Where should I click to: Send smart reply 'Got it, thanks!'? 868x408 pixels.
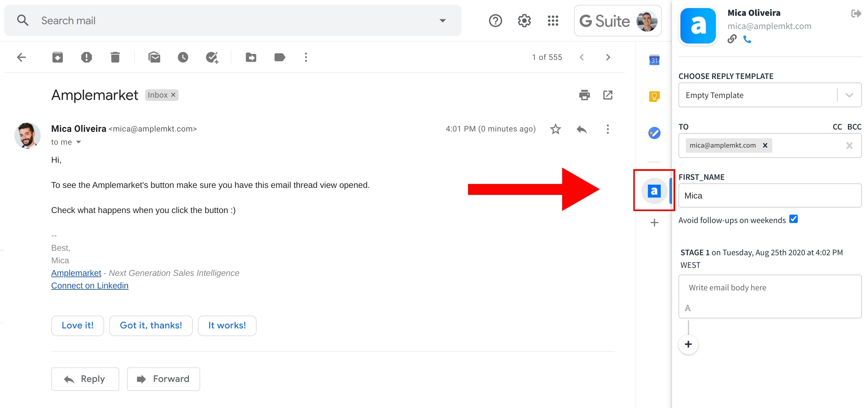tap(151, 325)
